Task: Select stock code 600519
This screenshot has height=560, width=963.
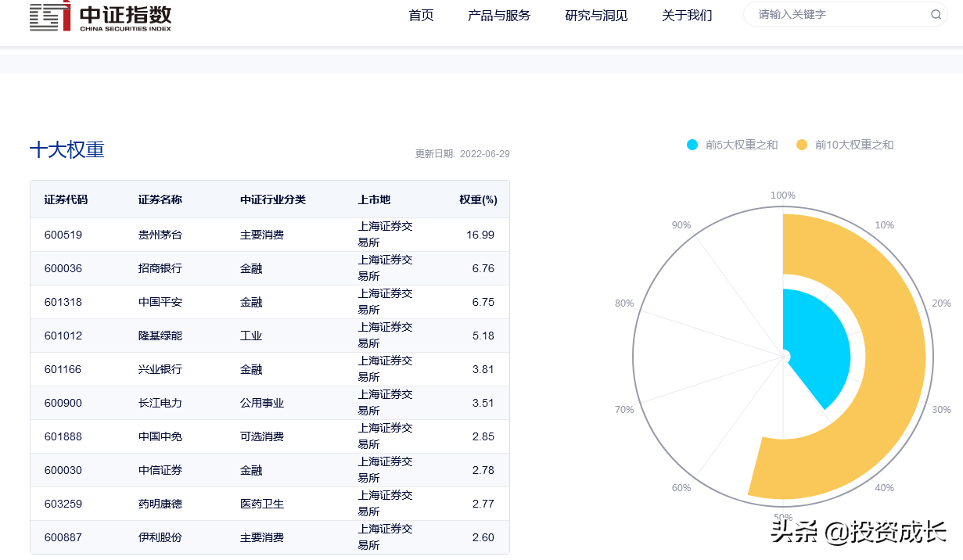Action: click(63, 235)
